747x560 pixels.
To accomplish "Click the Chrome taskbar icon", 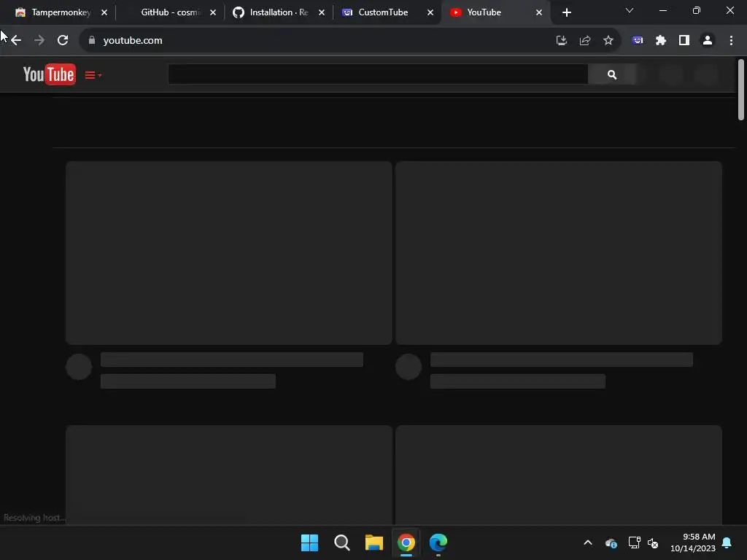I will [x=406, y=542].
